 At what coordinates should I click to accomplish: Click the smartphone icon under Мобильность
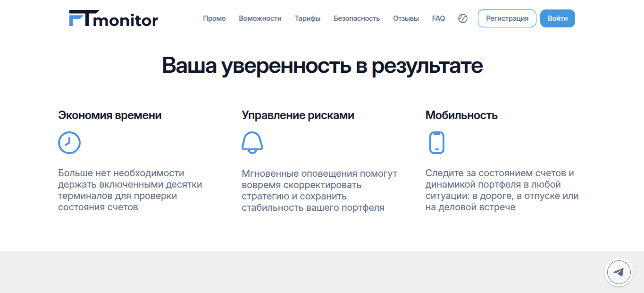(437, 142)
